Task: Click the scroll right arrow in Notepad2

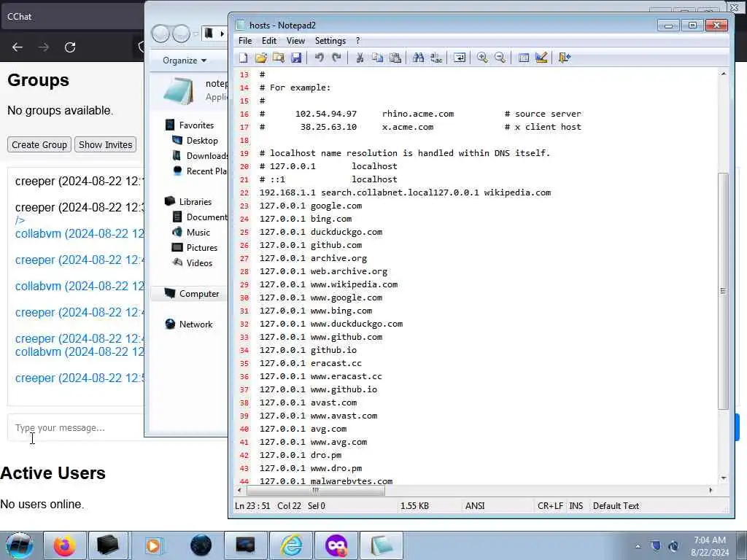Action: coord(711,490)
